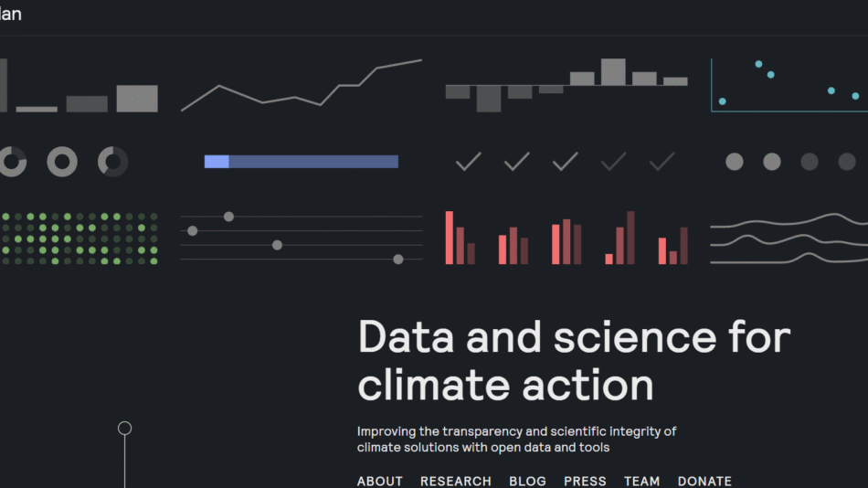
Task: Click the green dot grid graphic
Action: (x=79, y=239)
